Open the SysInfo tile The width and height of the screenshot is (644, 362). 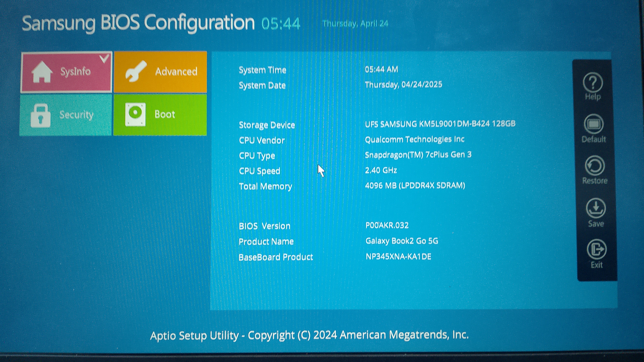click(x=66, y=72)
